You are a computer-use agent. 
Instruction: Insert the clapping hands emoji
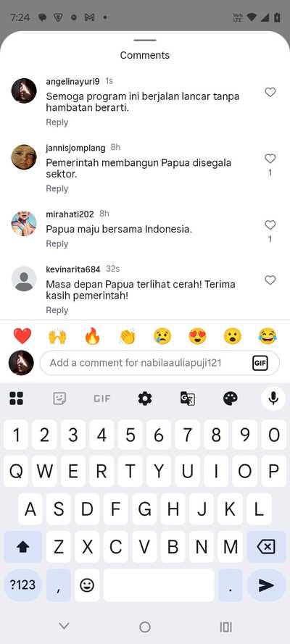coord(128,336)
